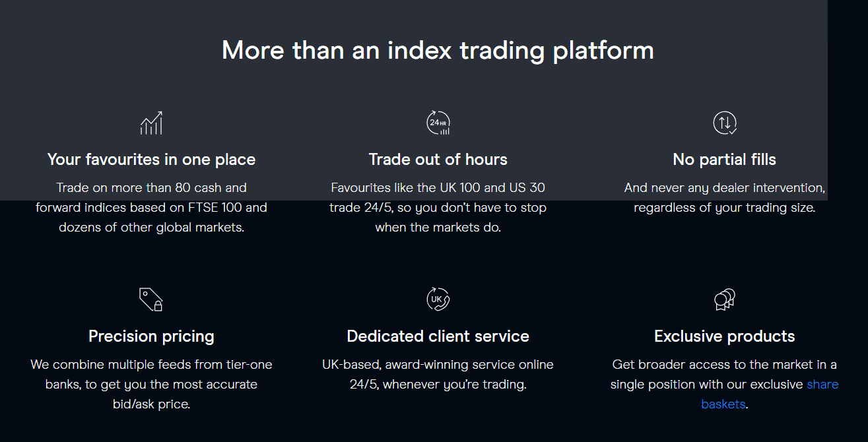Click the price tag lock icon
Image resolution: width=868 pixels, height=442 pixels.
151,300
